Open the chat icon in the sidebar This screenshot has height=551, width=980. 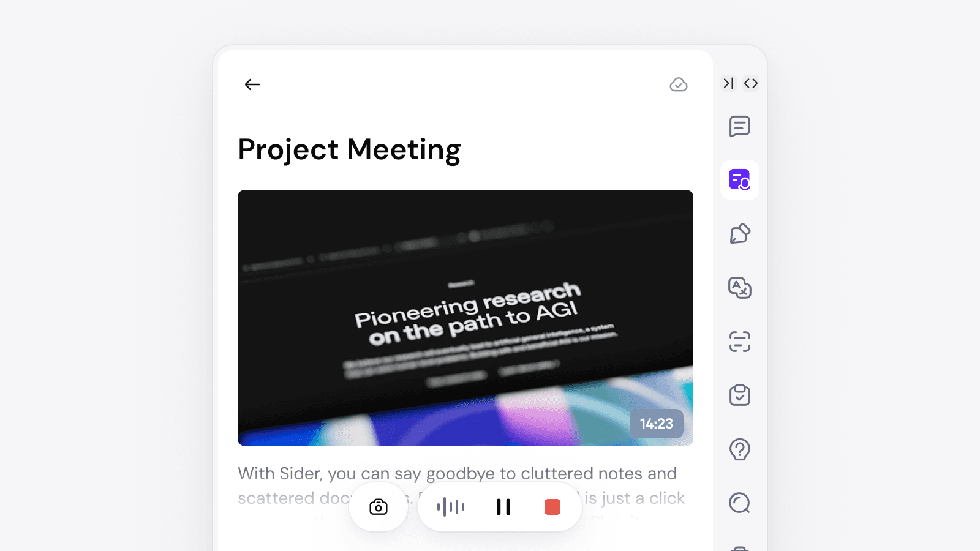coord(740,127)
